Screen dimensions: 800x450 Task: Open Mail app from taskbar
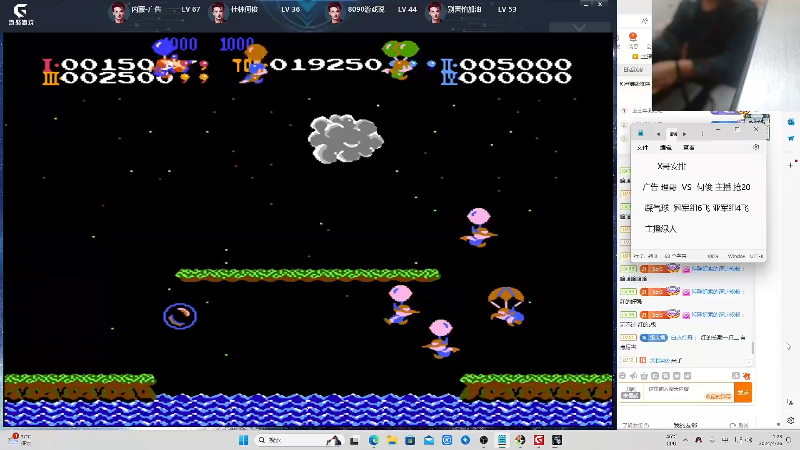pyautogui.click(x=429, y=440)
